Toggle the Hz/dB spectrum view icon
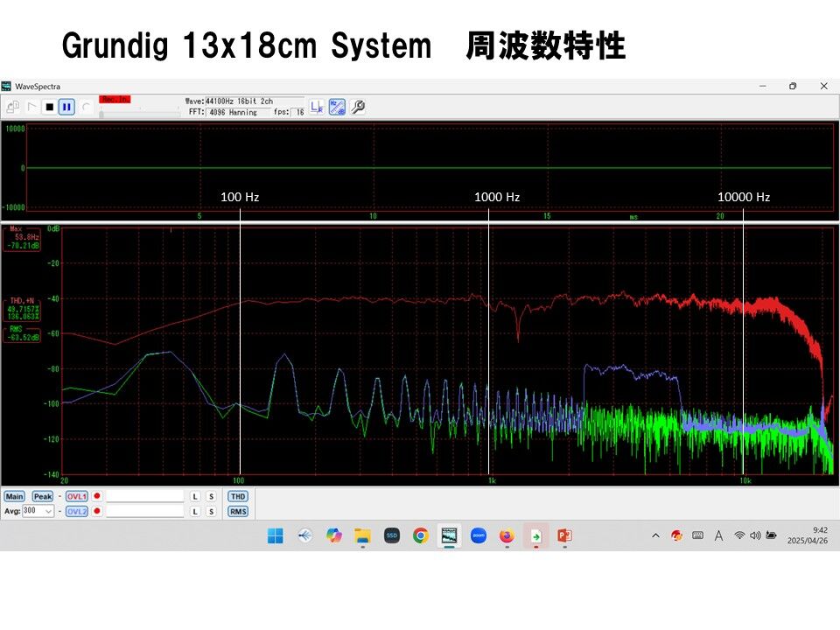Screen dimensions: 840x630 click(337, 107)
